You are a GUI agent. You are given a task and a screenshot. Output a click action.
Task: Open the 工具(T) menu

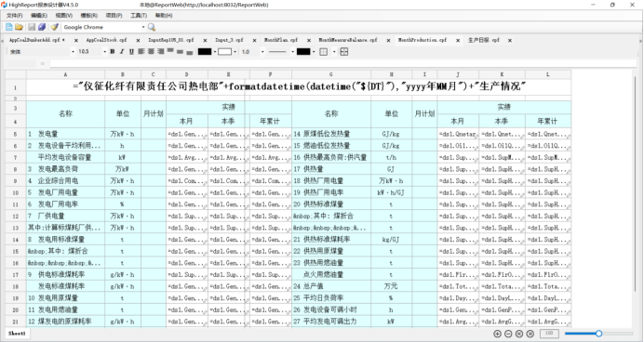pyautogui.click(x=139, y=16)
